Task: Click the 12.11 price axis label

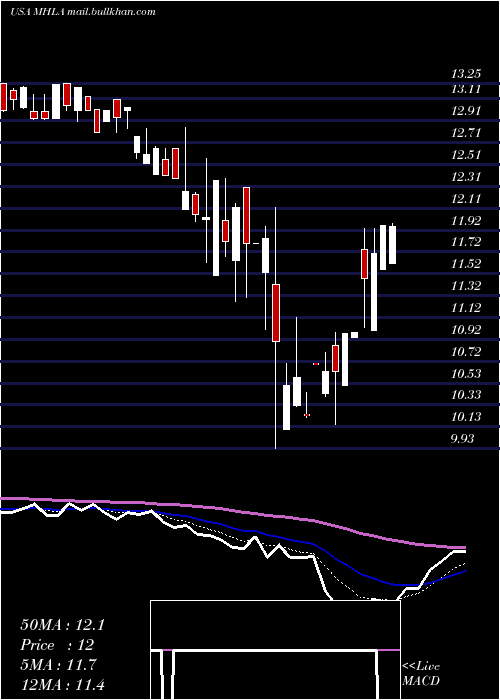Action: click(467, 199)
